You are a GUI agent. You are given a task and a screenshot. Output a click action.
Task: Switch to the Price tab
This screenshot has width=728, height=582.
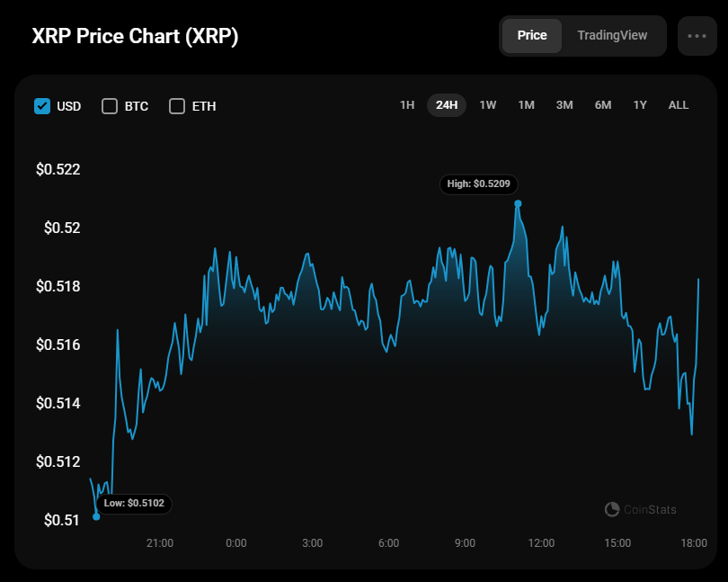(532, 36)
